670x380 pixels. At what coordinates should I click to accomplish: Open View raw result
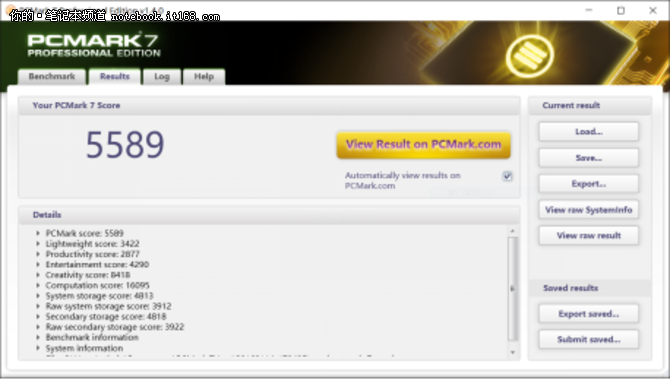(x=588, y=236)
